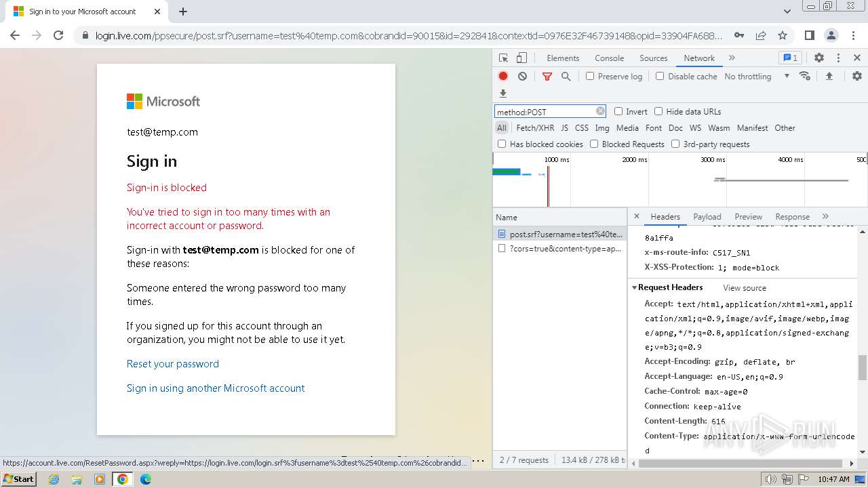Switch to the Sources panel
The image size is (868, 488).
(654, 58)
